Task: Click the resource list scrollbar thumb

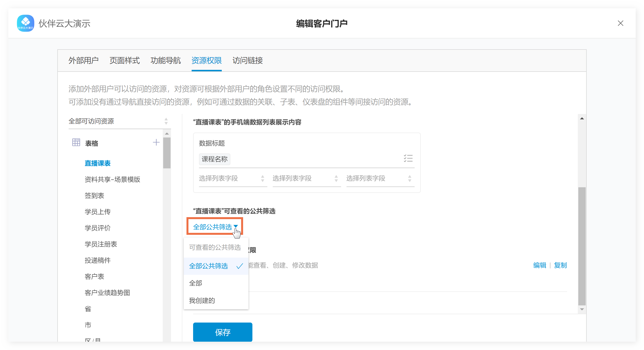Action: click(x=167, y=153)
